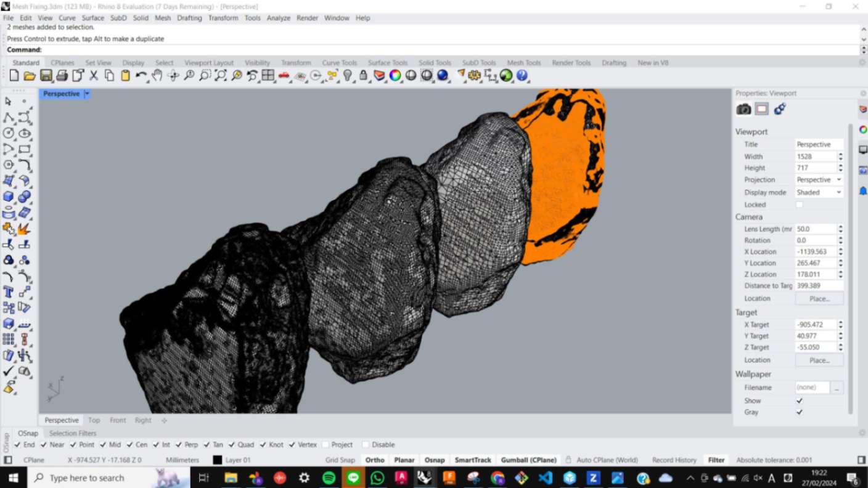The height and width of the screenshot is (488, 868).
Task: Click the light bulb Hide/Show icon
Action: point(348,76)
